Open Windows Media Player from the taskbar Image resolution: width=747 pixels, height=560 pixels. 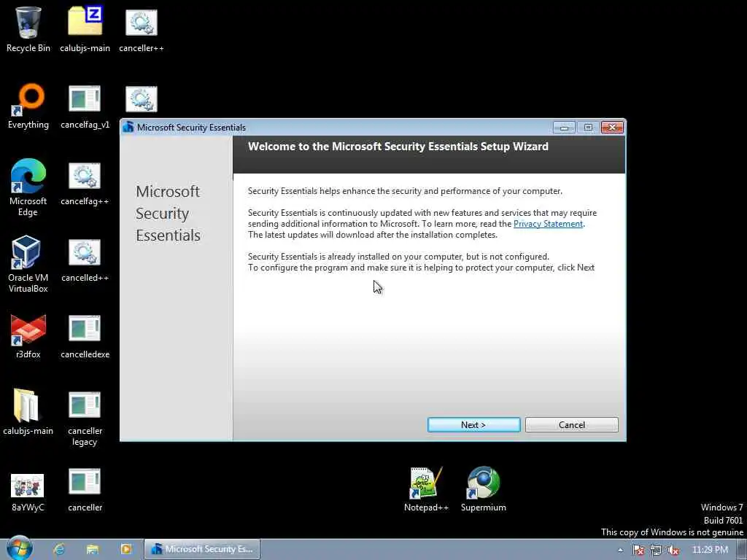point(126,549)
